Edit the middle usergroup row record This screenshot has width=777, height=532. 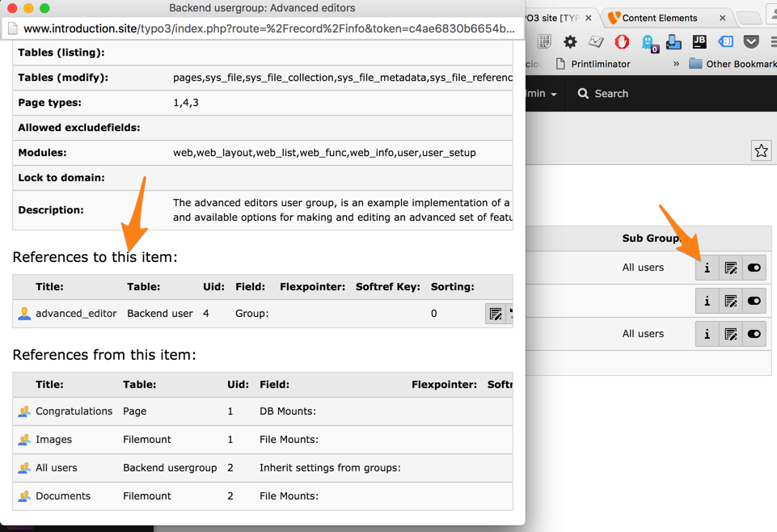pos(730,301)
